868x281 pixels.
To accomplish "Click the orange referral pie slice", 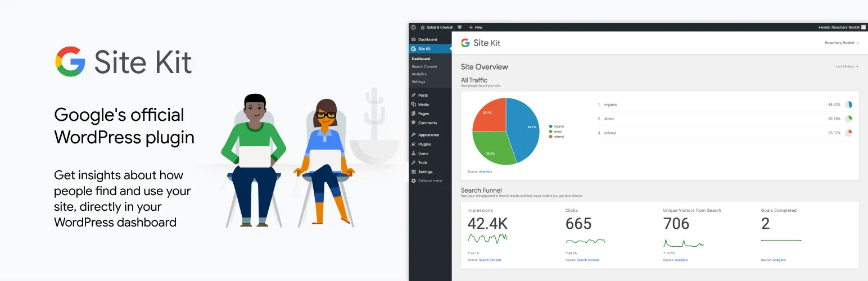I will click(490, 114).
